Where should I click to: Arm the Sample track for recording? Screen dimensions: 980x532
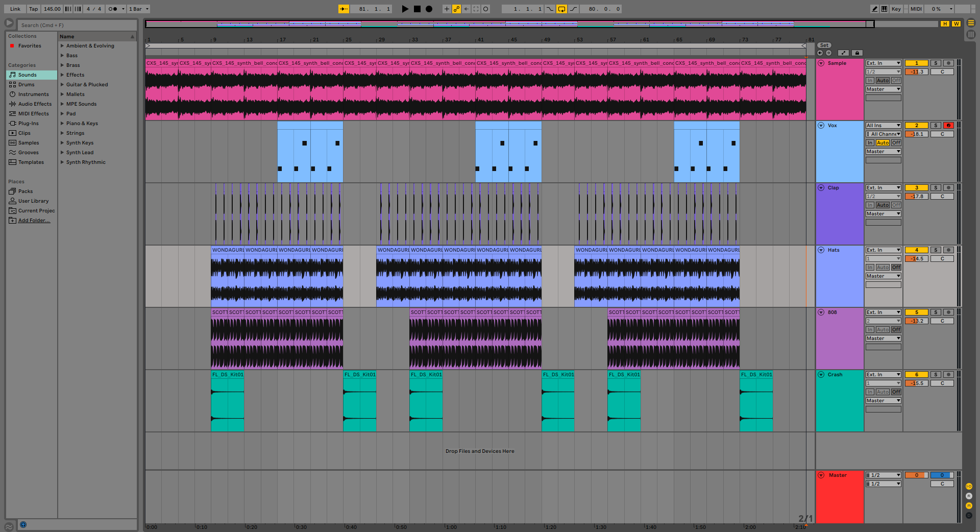[948, 63]
